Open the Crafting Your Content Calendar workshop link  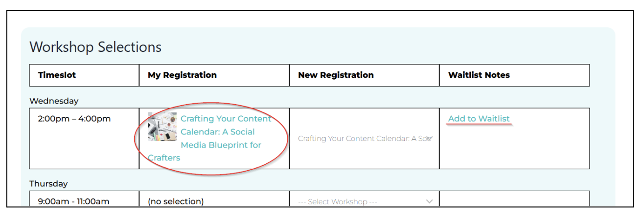point(210,138)
